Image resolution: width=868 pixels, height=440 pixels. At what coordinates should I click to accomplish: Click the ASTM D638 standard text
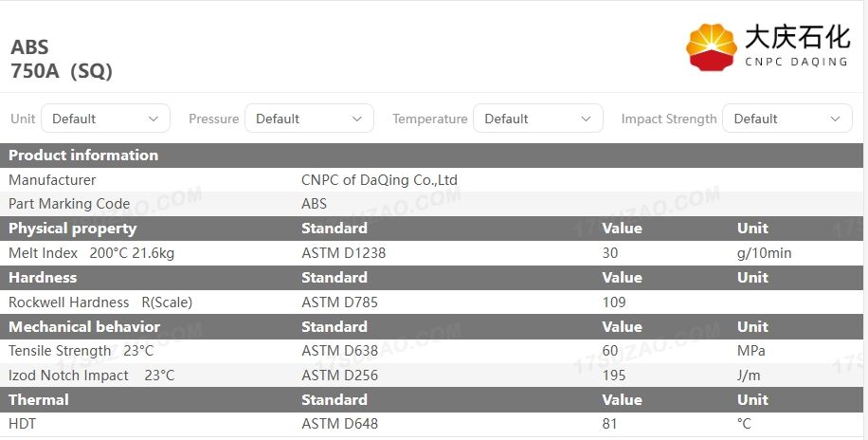[339, 351]
